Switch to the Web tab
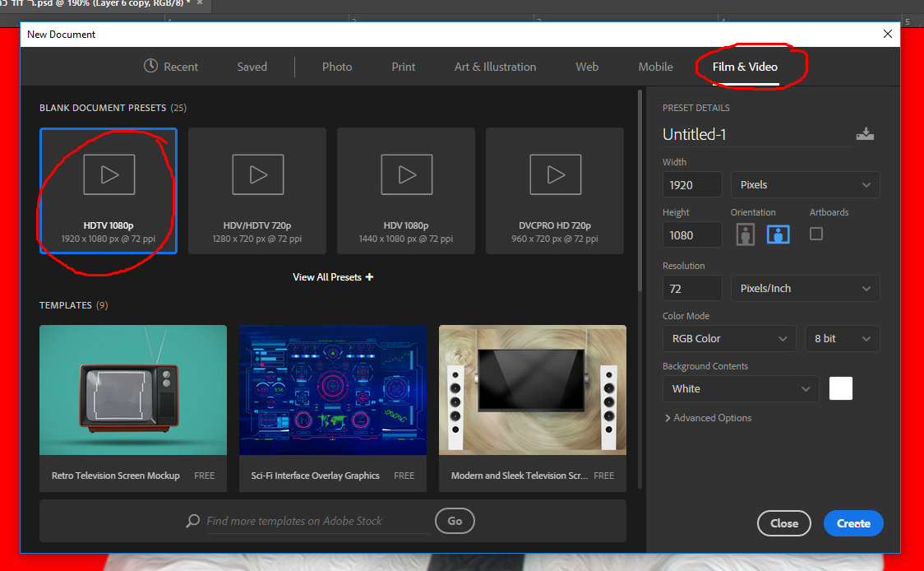 tap(587, 67)
